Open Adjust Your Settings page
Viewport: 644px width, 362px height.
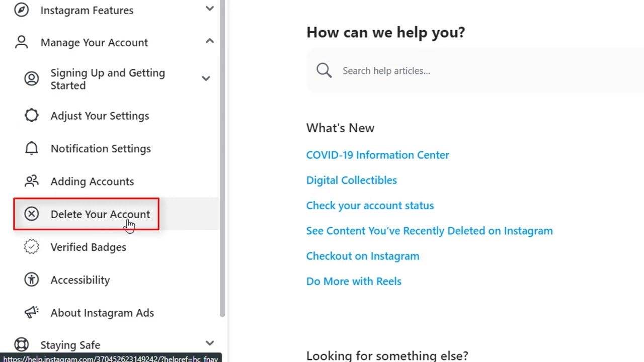[100, 116]
